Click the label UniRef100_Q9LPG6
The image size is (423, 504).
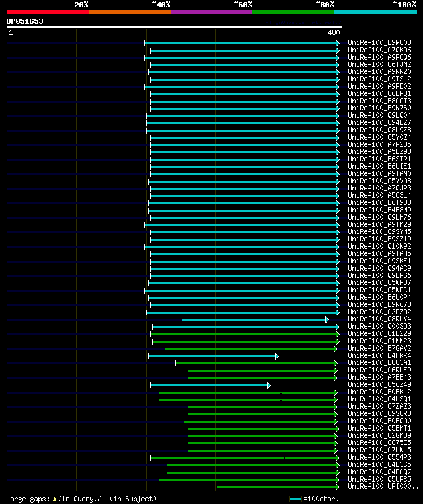379,275
